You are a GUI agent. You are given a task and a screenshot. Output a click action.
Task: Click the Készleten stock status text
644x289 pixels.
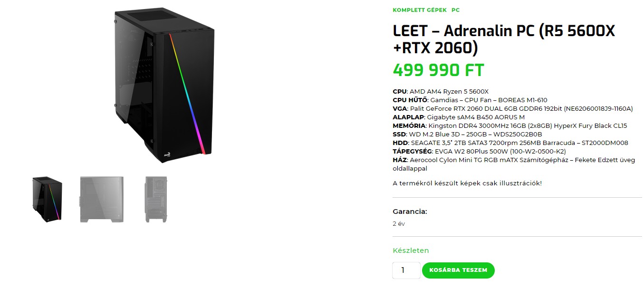(411, 250)
